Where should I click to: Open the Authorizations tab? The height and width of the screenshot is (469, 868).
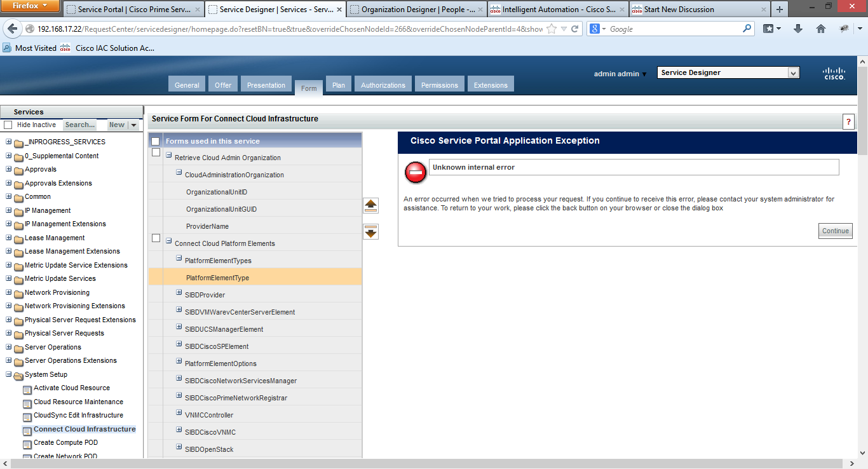click(383, 85)
